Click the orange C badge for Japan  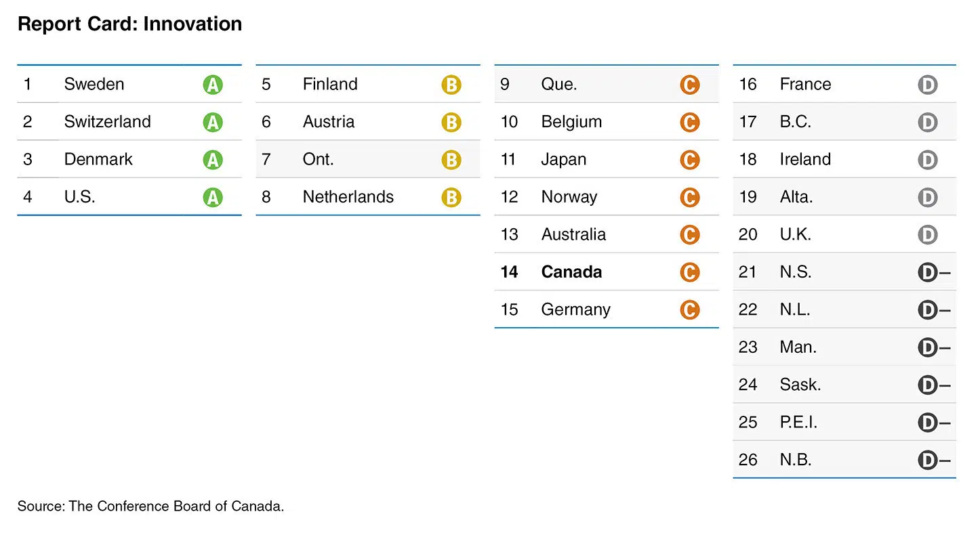click(690, 160)
